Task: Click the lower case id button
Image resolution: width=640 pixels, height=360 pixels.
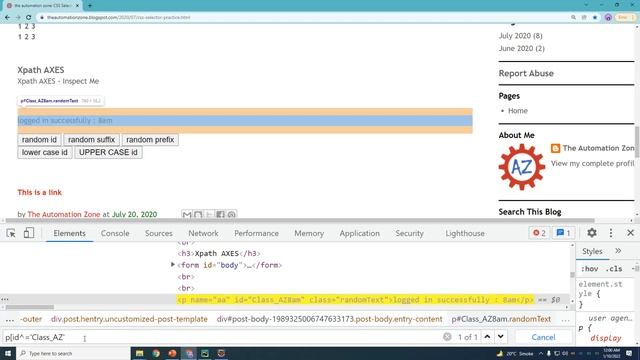Action: pyautogui.click(x=45, y=152)
